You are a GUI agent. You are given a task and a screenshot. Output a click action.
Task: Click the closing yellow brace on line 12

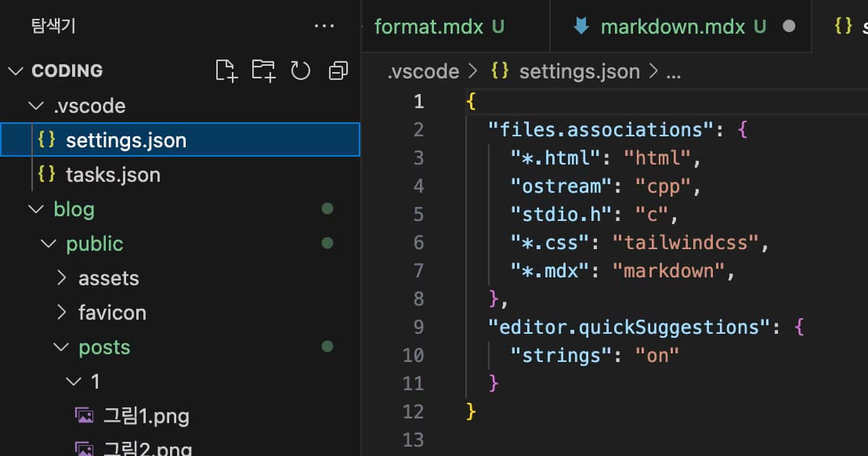pos(471,411)
